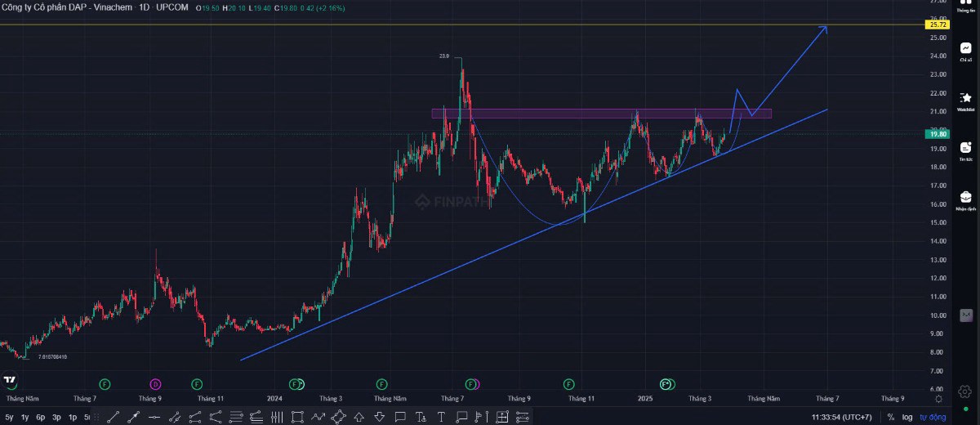Open chart settings gear icon
The width and height of the screenshot is (980, 425).
[939, 399]
